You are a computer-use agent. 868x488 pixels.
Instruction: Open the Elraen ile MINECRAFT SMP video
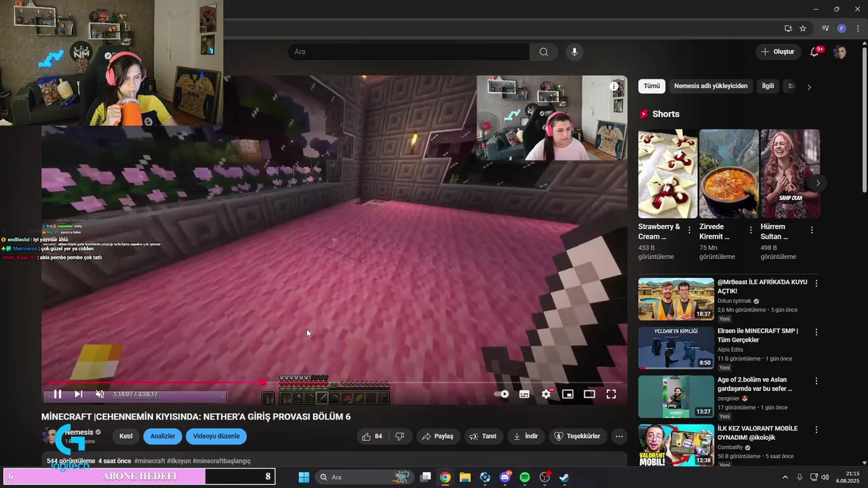click(676, 348)
